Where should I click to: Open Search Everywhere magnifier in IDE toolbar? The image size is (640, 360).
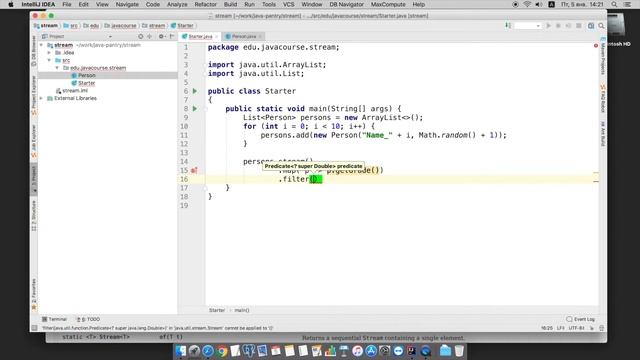(601, 26)
